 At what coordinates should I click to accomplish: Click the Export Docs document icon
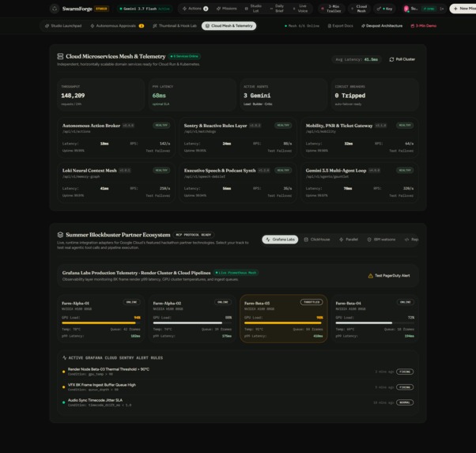point(330,26)
